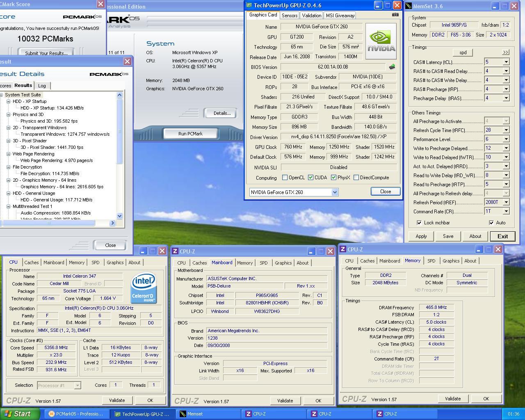Collapse HDD - XP Startup tree node
Image resolution: width=525 pixels, height=420 pixels.
(8, 101)
